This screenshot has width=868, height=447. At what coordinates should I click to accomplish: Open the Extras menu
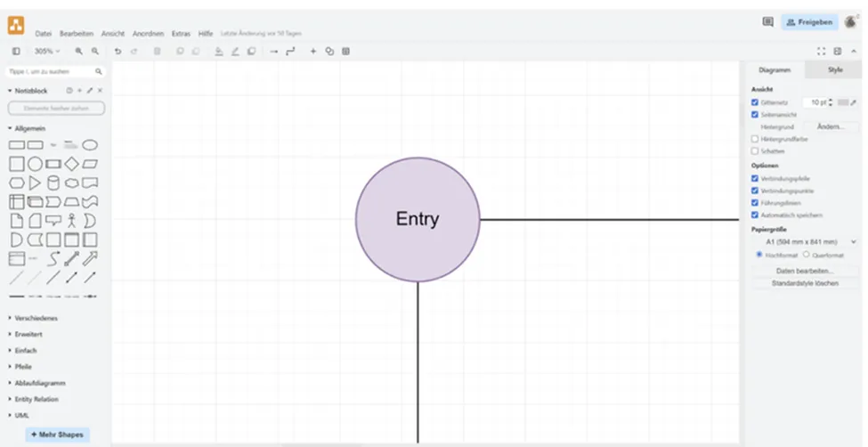pyautogui.click(x=181, y=34)
